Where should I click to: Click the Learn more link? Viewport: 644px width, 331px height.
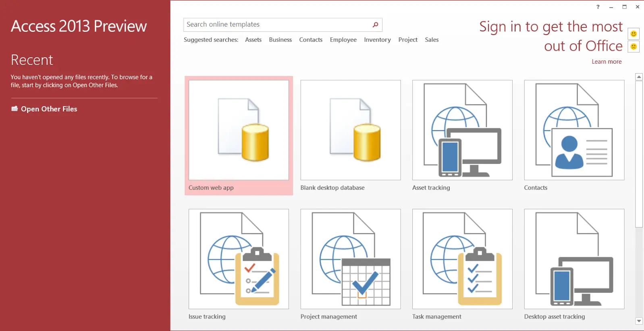coord(606,62)
